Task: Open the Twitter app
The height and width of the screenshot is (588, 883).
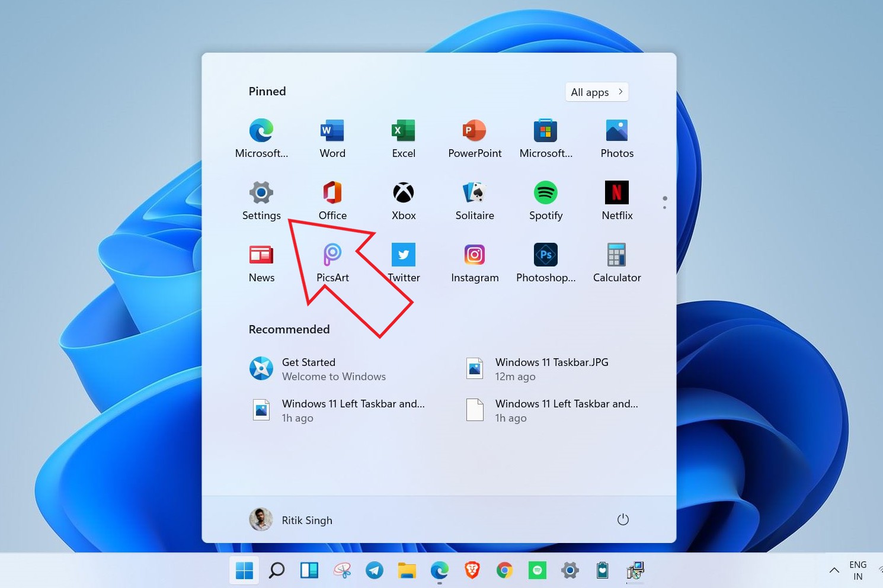Action: (404, 263)
